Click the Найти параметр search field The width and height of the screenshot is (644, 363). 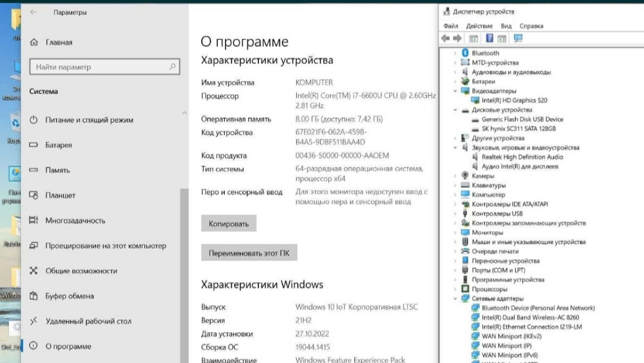pos(104,66)
